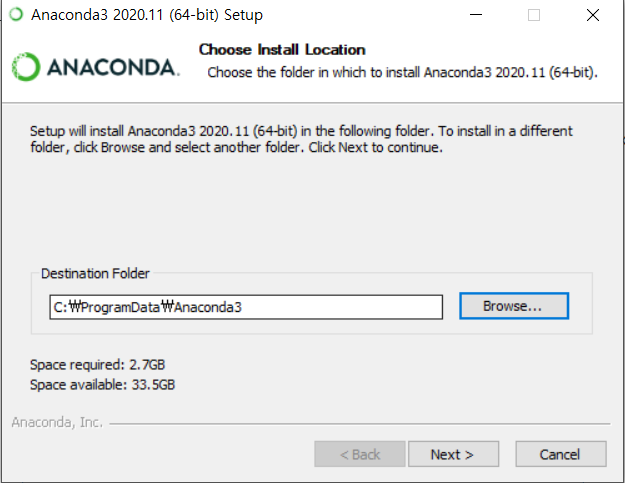Click the 'Anaconda3 2020.11 (64-bit) Setup' title text
Screen dimensions: 625x483
[147, 15]
